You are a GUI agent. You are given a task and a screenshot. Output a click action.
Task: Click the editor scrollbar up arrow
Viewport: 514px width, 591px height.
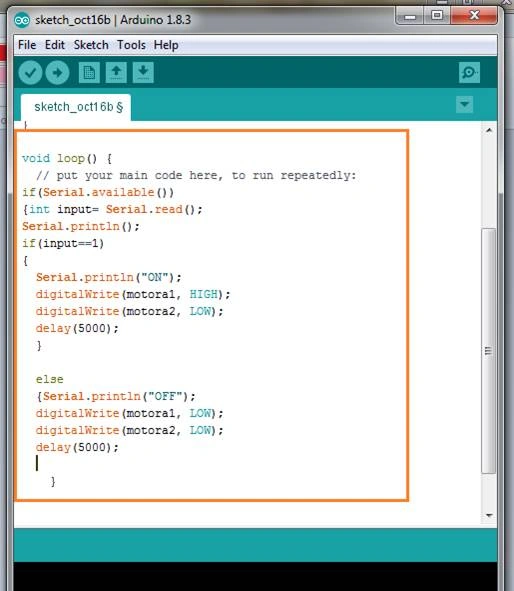click(489, 130)
